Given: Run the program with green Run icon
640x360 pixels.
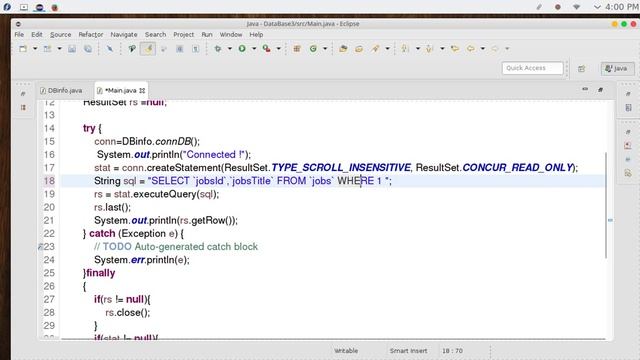Looking at the screenshot, I should click(x=242, y=49).
